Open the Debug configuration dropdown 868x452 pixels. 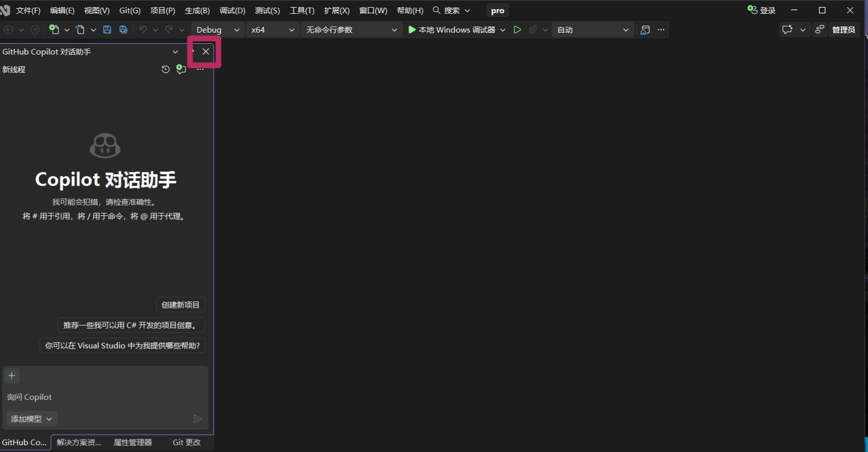(218, 30)
